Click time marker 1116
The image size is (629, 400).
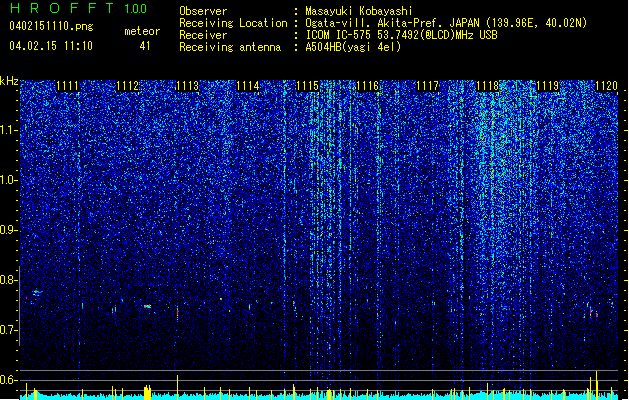pos(368,86)
